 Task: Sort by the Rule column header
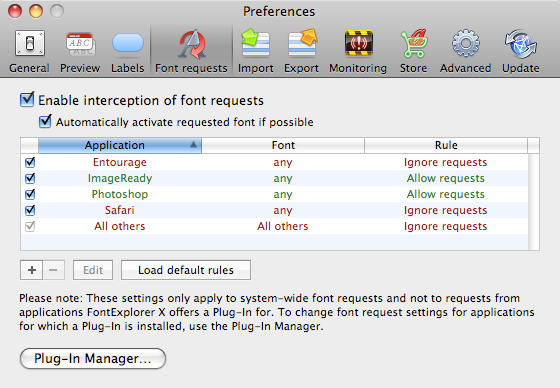click(x=446, y=145)
